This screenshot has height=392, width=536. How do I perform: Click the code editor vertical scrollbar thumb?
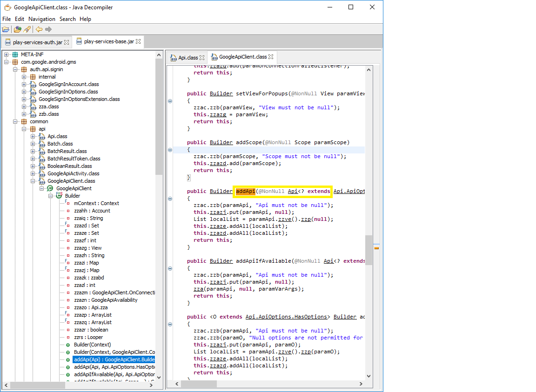(x=368, y=250)
